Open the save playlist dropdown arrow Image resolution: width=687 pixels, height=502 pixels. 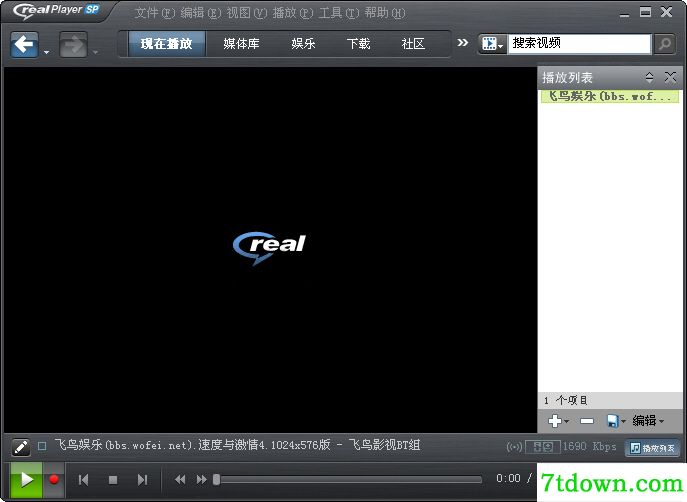623,421
